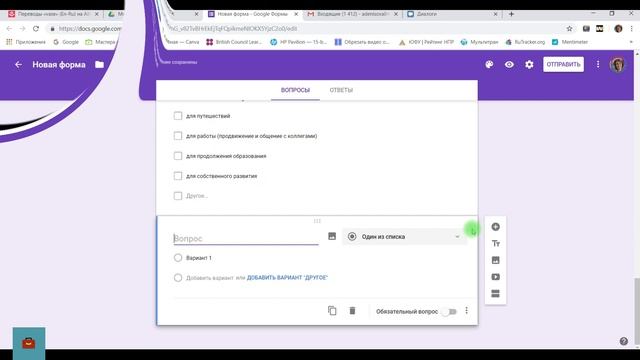Check the "Другое..." option
Viewport: 640px width, 360px height.
pos(178,196)
